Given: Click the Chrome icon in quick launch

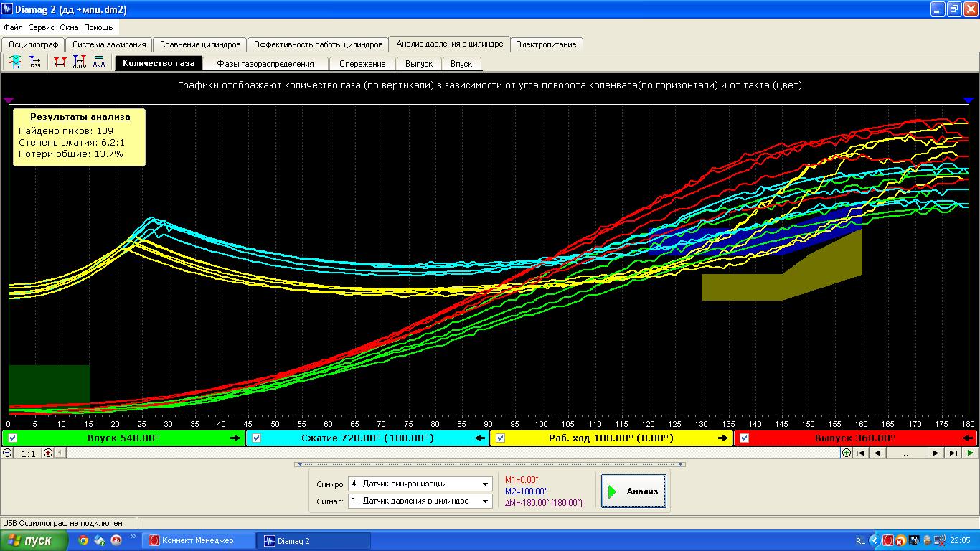Looking at the screenshot, I should click(x=83, y=540).
